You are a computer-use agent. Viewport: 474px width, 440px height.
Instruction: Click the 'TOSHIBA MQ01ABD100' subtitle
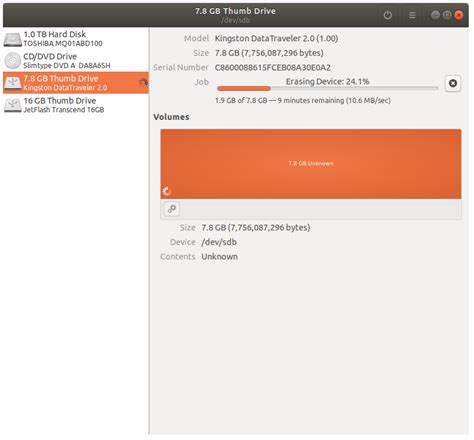coord(63,43)
